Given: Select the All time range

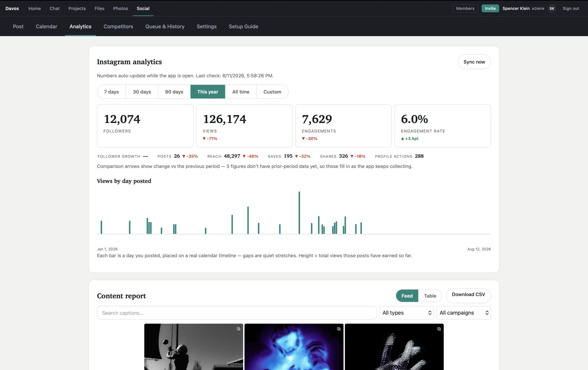Looking at the screenshot, I should (x=241, y=92).
